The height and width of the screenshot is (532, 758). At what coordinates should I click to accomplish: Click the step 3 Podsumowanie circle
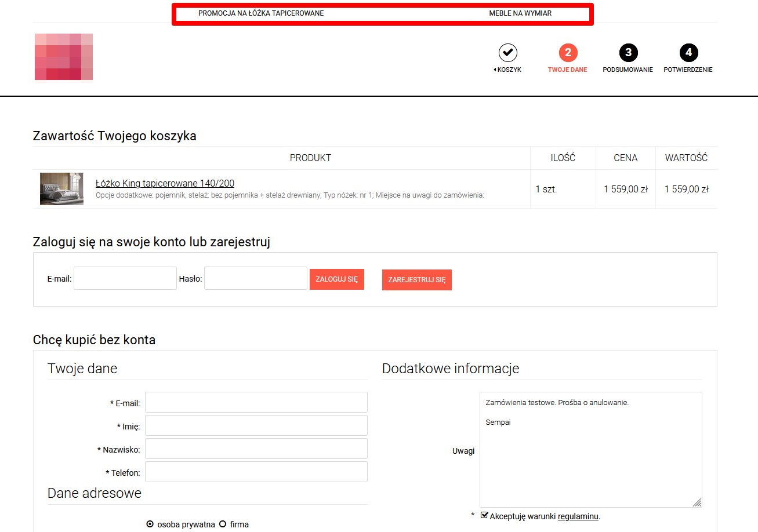(628, 53)
